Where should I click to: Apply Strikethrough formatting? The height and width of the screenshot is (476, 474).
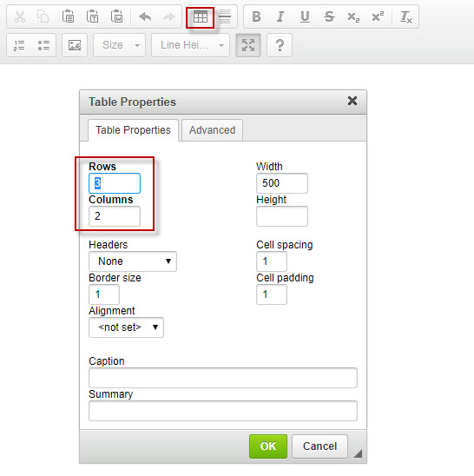329,17
